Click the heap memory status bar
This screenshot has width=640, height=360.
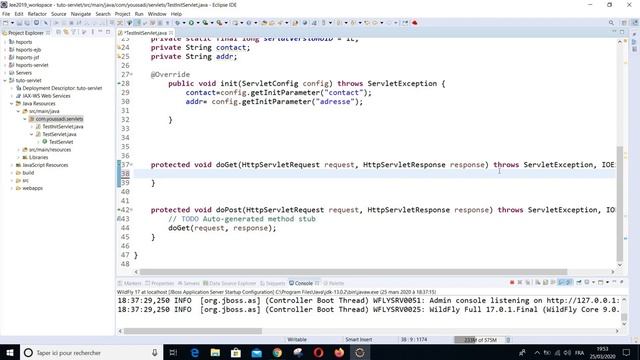pos(480,340)
